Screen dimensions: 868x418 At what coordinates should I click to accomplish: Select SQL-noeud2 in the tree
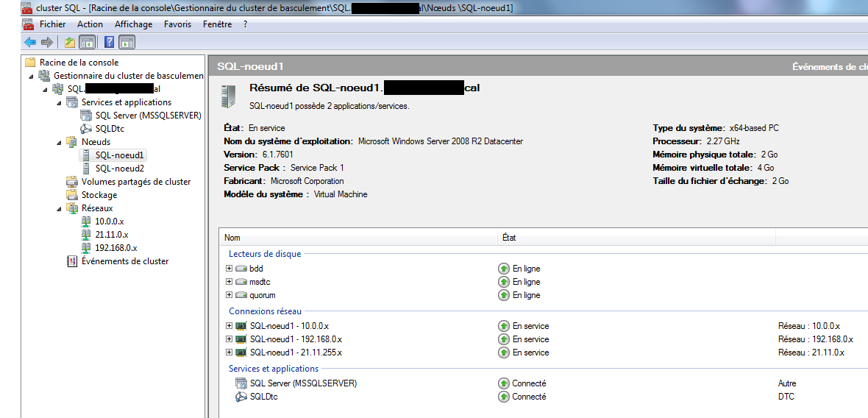pos(119,169)
